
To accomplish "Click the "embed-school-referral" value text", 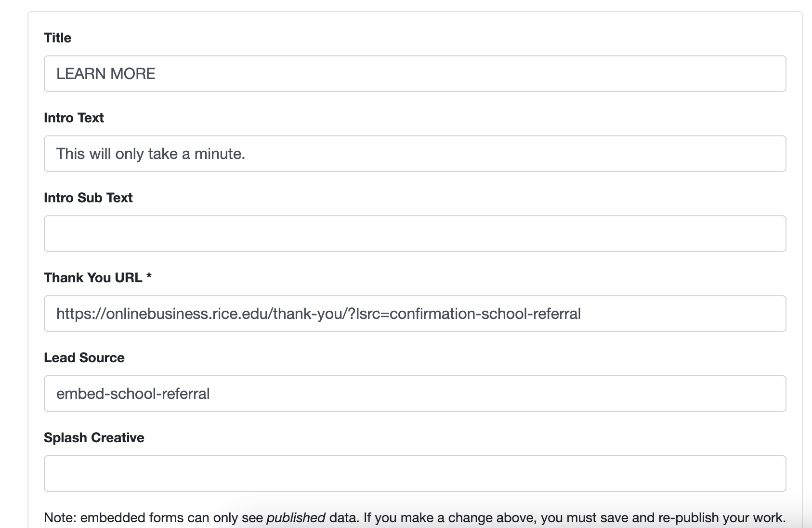I will tap(133, 394).
